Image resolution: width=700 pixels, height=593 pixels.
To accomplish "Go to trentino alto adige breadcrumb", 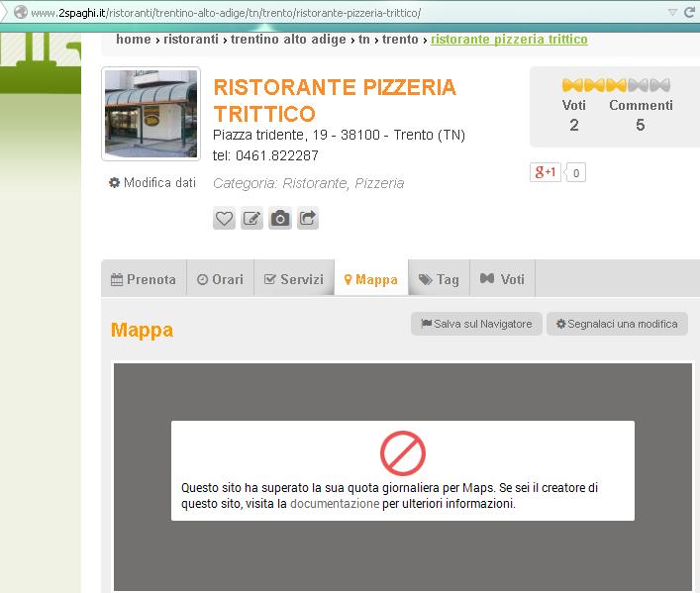I will (x=289, y=40).
